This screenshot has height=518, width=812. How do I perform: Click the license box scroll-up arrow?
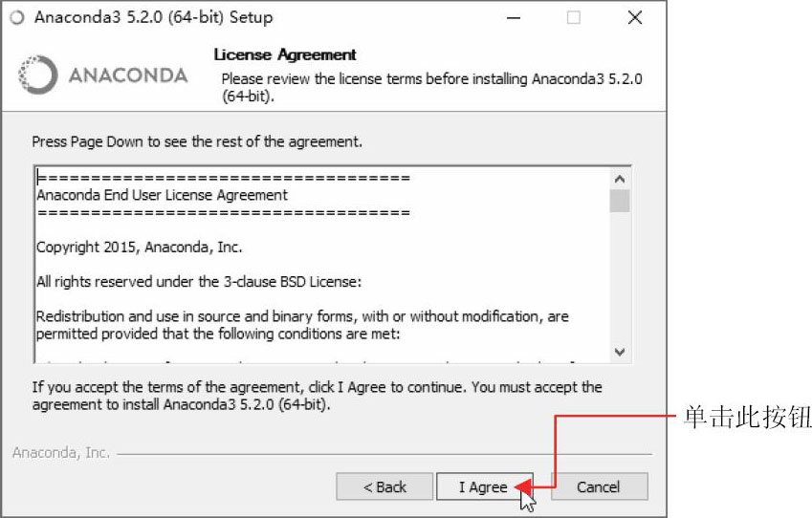[x=620, y=179]
